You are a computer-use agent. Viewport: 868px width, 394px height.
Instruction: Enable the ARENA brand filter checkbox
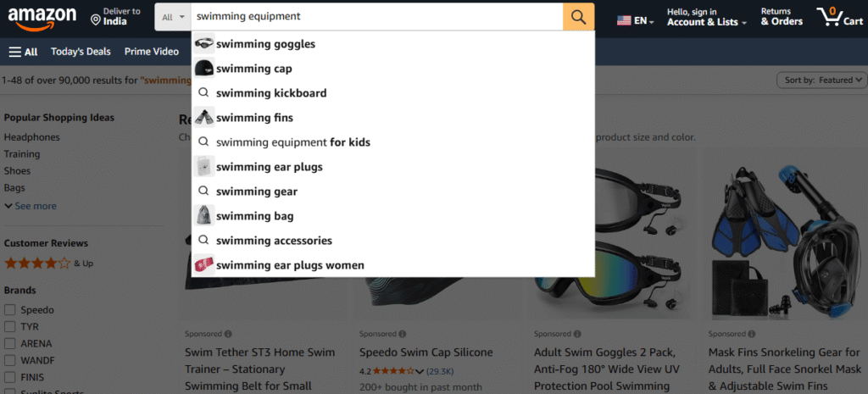[x=10, y=344]
